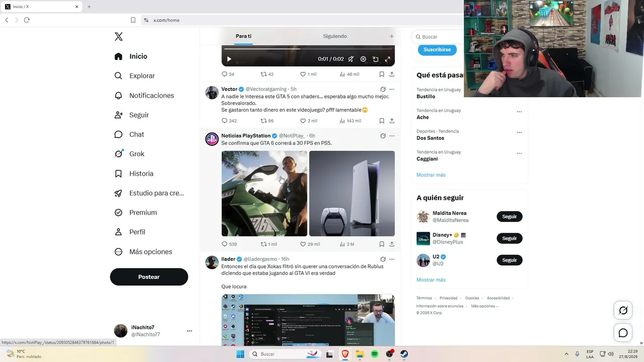Select the Inicio / X browser tab

(x=42, y=7)
